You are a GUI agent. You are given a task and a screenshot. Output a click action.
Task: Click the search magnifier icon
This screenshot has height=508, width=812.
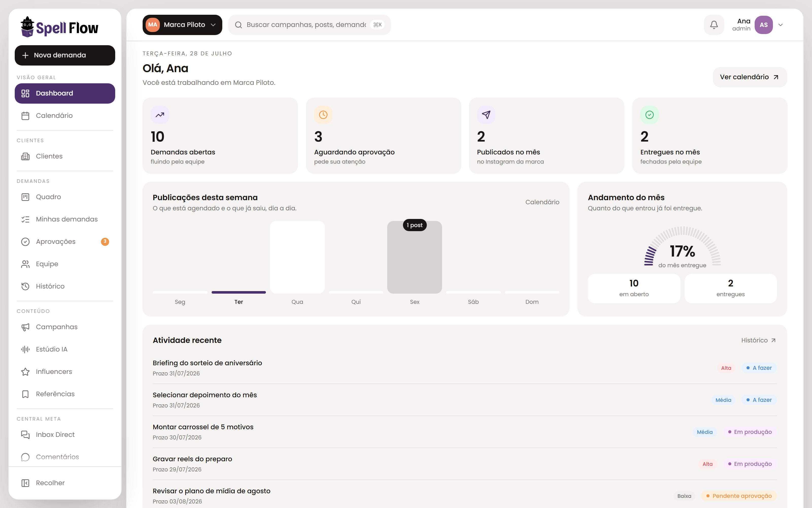click(238, 25)
